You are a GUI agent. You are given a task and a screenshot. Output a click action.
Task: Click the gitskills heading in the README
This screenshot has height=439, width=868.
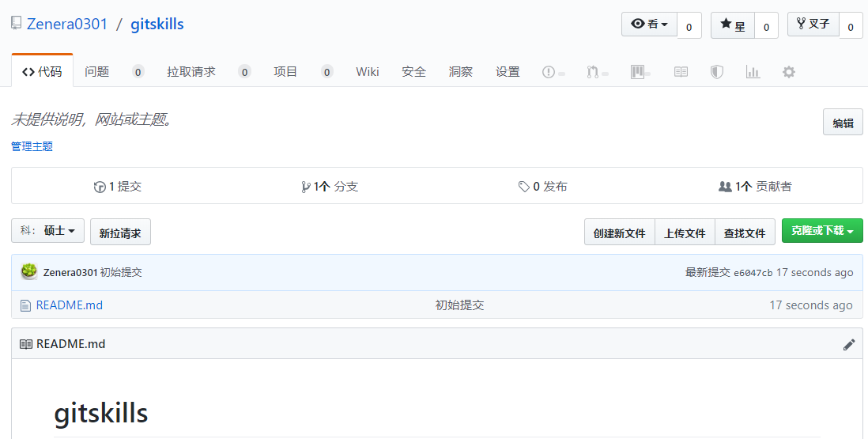pyautogui.click(x=100, y=414)
